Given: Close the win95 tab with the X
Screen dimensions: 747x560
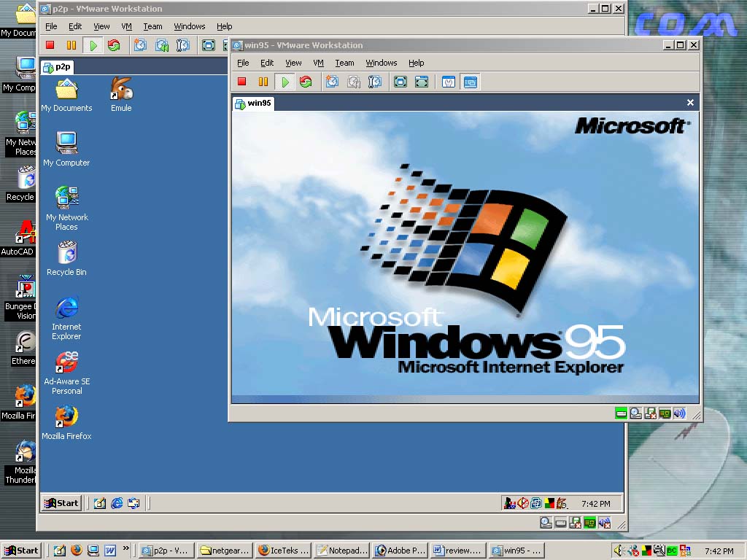Looking at the screenshot, I should click(x=690, y=102).
